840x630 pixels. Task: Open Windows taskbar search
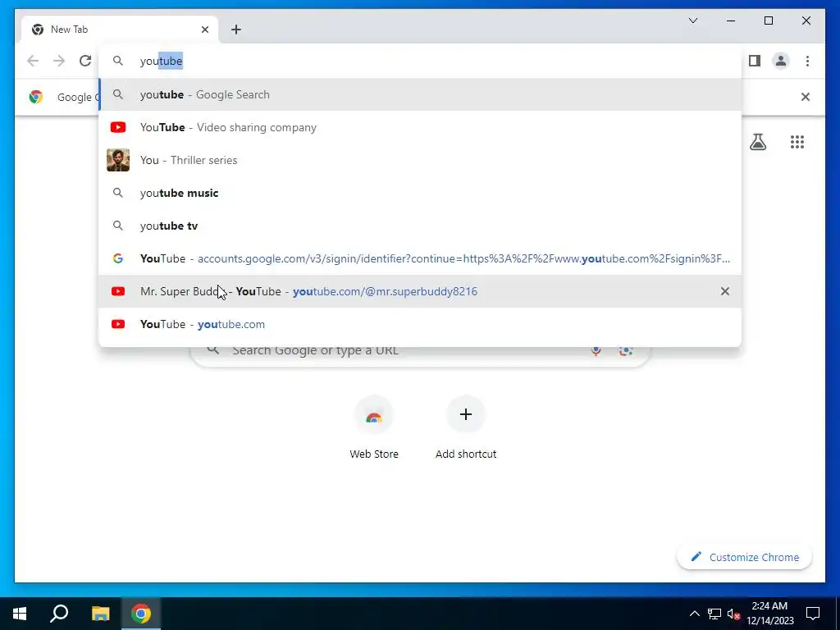pyautogui.click(x=59, y=614)
